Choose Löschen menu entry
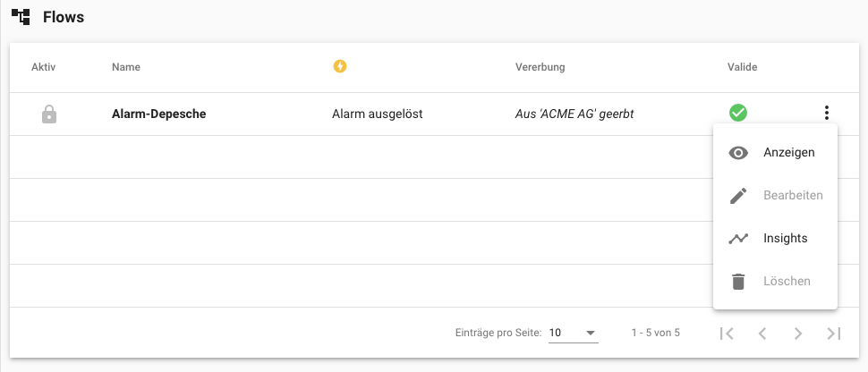Viewport: 868px width, 372px height. pyautogui.click(x=787, y=282)
